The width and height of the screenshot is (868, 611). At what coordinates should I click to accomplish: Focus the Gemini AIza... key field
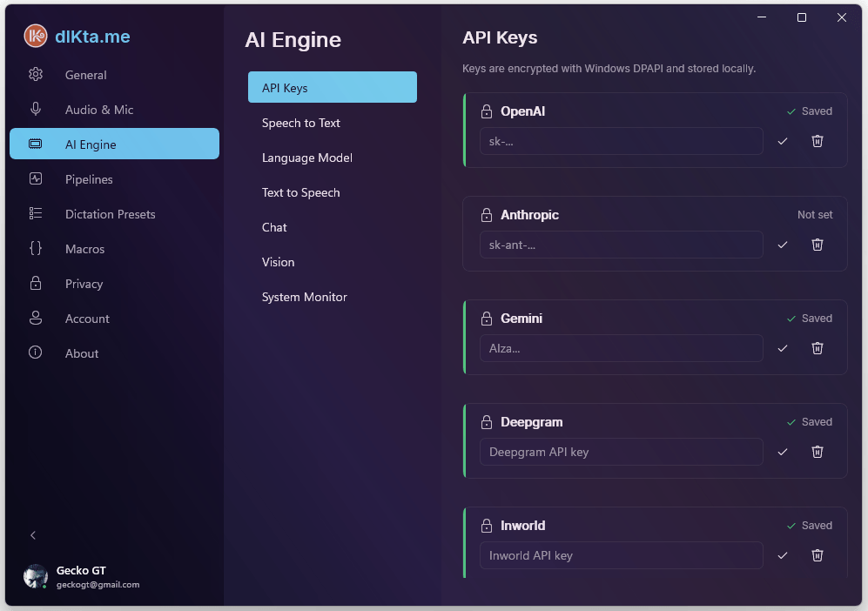621,348
